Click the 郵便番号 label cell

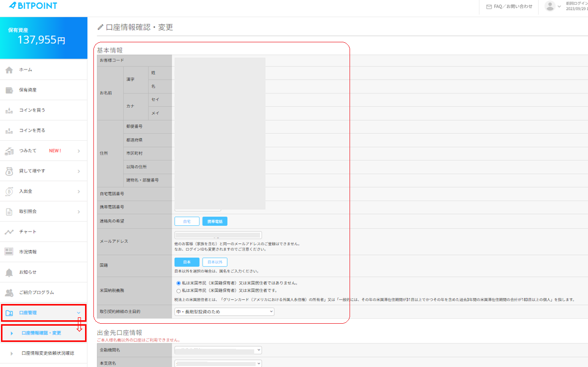[x=148, y=127]
